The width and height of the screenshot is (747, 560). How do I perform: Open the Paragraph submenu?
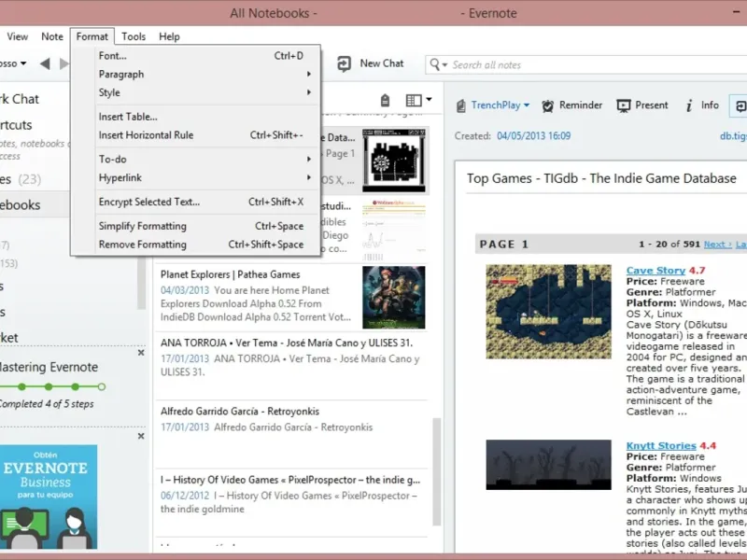point(195,75)
